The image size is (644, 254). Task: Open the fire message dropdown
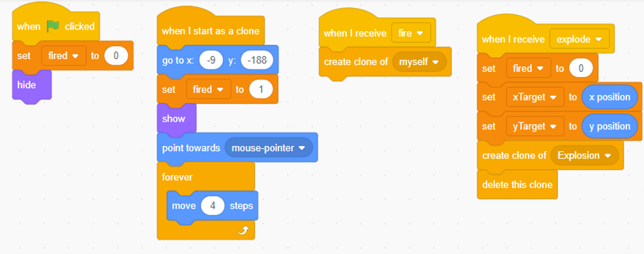pyautogui.click(x=411, y=33)
